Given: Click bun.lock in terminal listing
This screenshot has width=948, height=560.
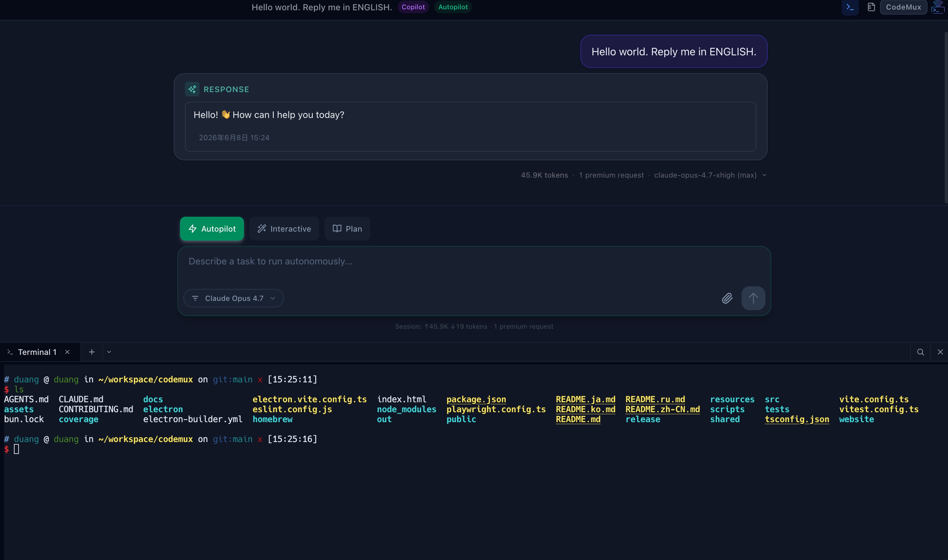Looking at the screenshot, I should 24,419.
